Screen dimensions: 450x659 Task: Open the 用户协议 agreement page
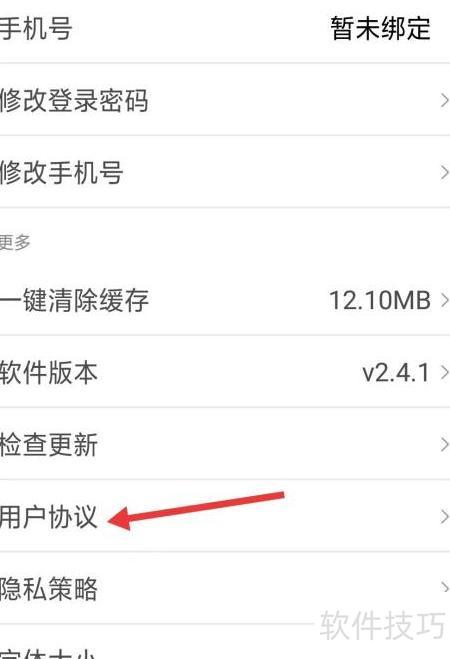[x=225, y=516]
